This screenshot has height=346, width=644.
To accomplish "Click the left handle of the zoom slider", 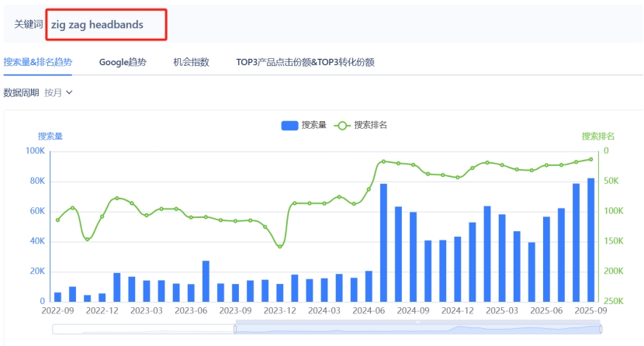I will (x=235, y=329).
